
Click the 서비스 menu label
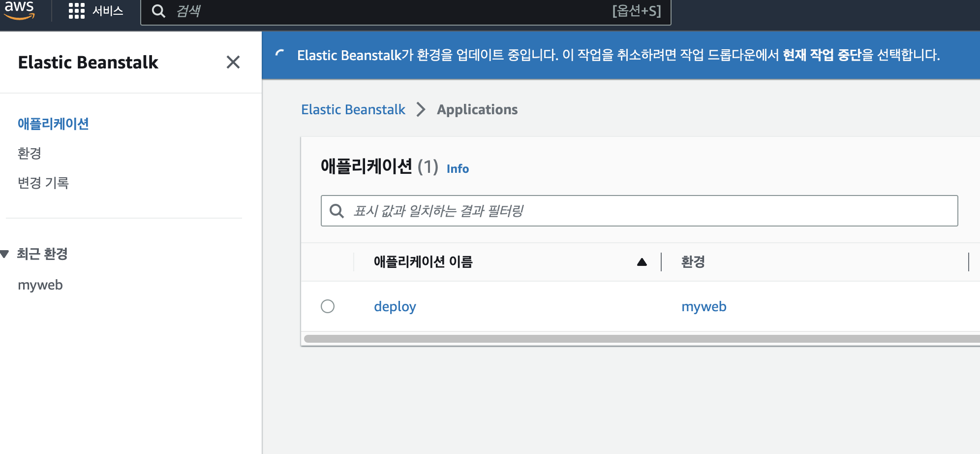pyautogui.click(x=108, y=11)
